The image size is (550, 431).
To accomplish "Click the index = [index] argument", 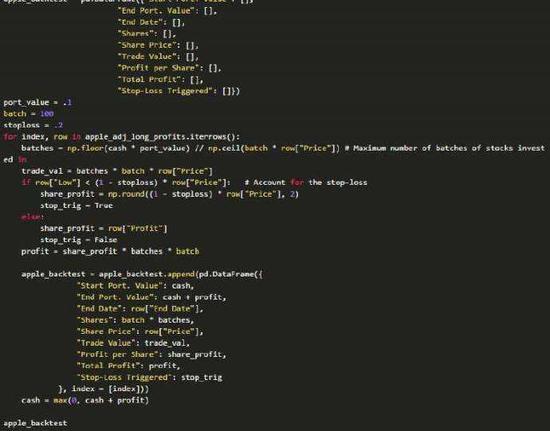I will [x=107, y=389].
